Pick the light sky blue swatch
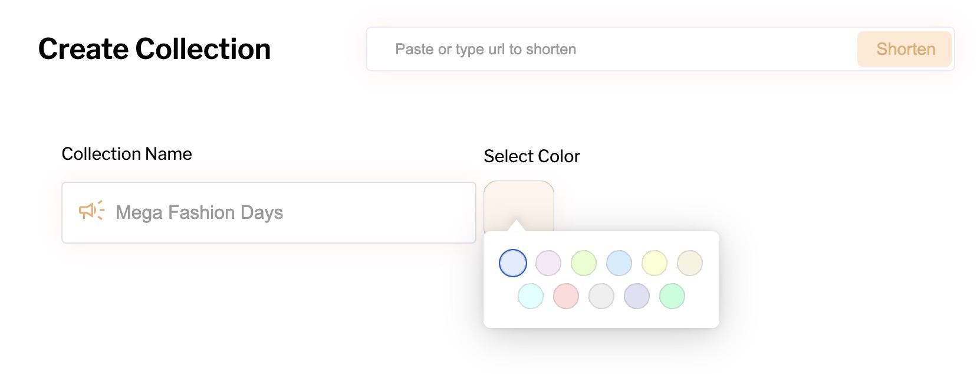This screenshot has height=374, width=980. coord(619,263)
